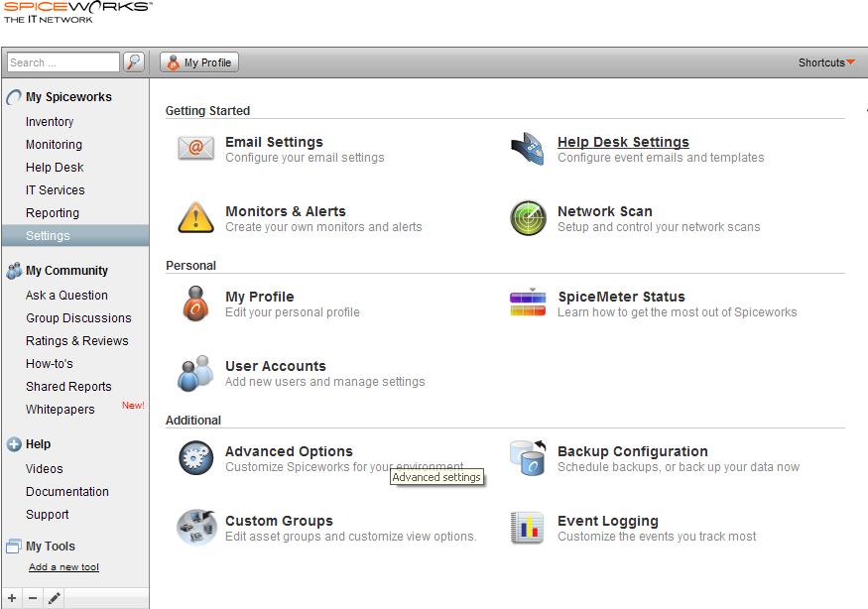Click the Help section header text
The width and height of the screenshot is (868, 609).
[x=38, y=444]
